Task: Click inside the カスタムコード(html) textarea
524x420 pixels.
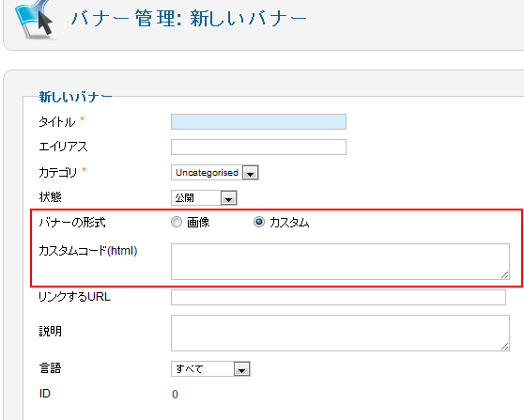Action: click(x=340, y=261)
